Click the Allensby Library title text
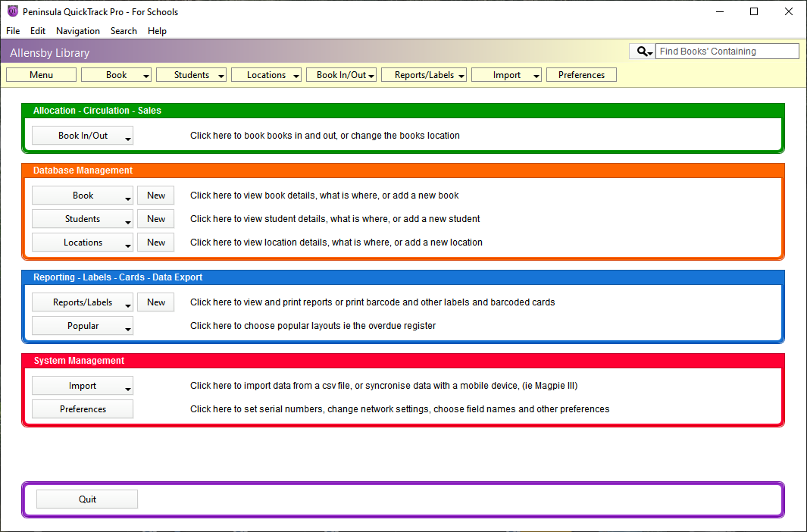807x532 pixels. tap(49, 53)
